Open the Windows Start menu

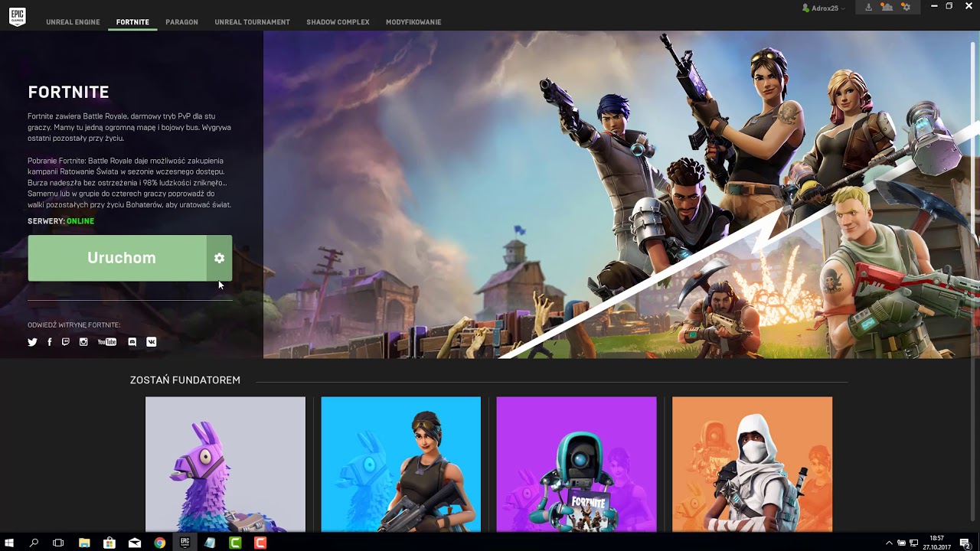(10, 543)
